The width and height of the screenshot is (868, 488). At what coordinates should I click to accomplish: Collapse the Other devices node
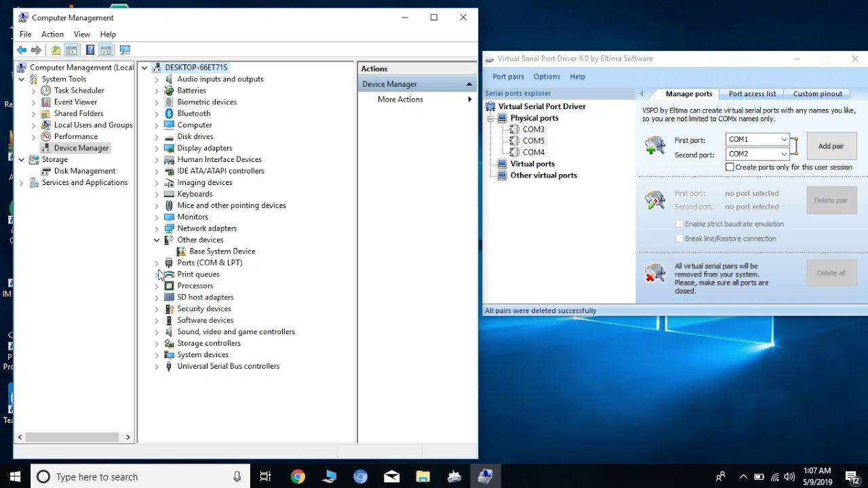[157, 240]
